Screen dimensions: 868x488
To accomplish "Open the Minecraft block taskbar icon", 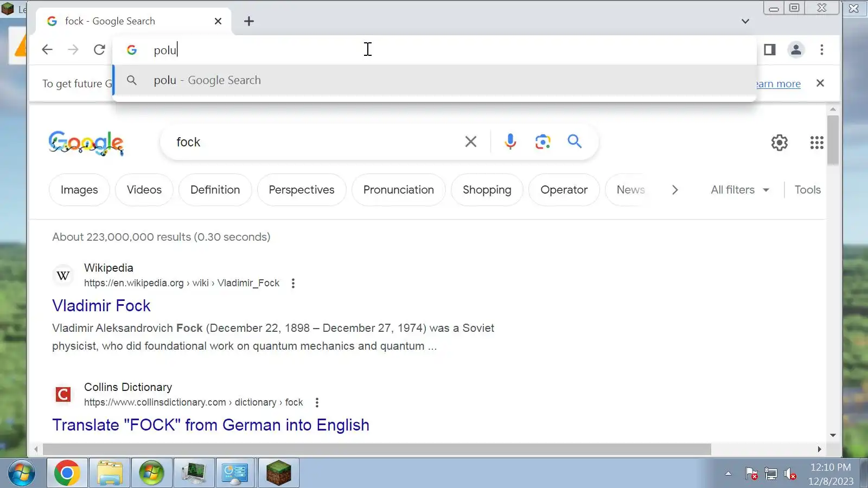I will [278, 473].
